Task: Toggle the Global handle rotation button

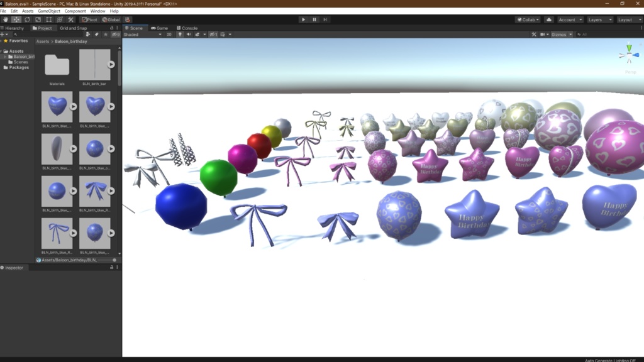Action: click(x=111, y=19)
